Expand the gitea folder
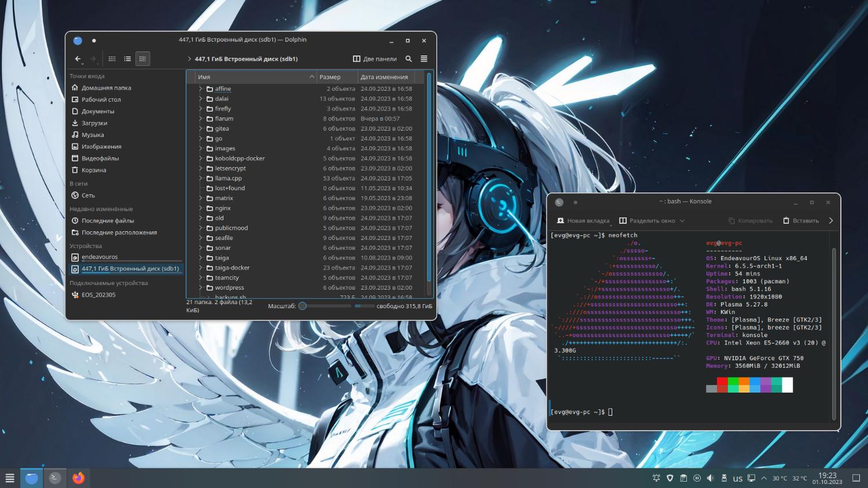Viewport: 868px width, 488px height. pyautogui.click(x=201, y=128)
